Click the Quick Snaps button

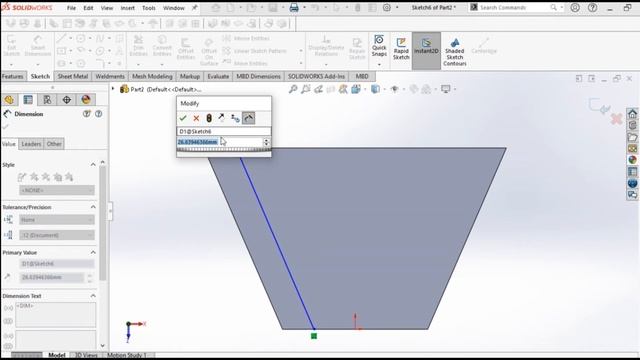point(379,46)
